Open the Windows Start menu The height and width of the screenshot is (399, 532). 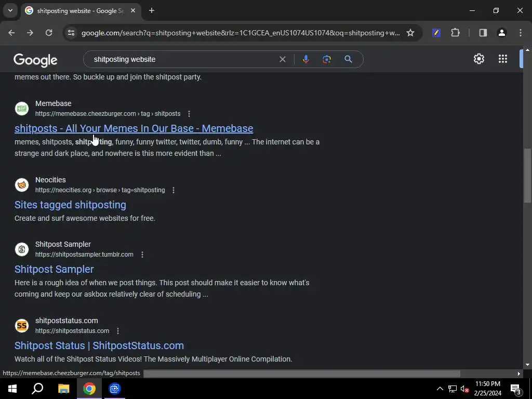point(12,389)
